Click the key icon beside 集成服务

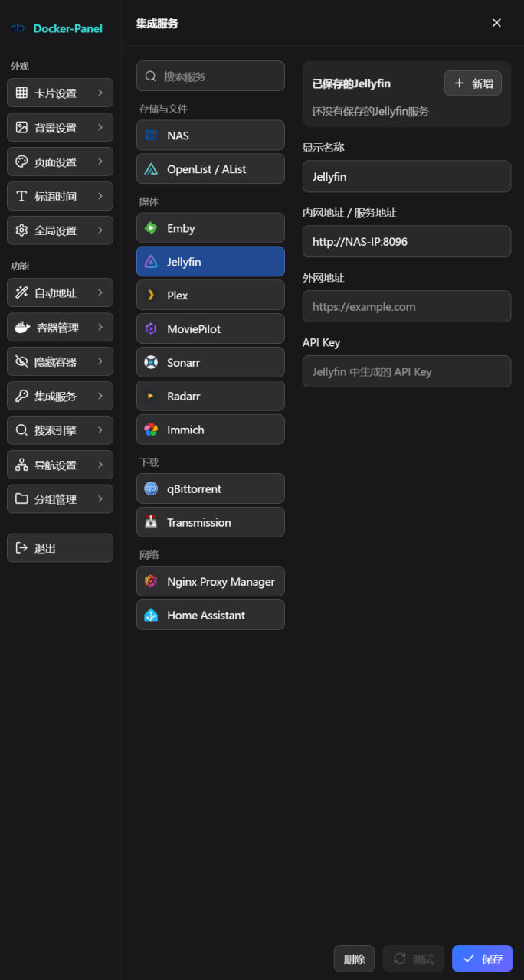point(21,396)
